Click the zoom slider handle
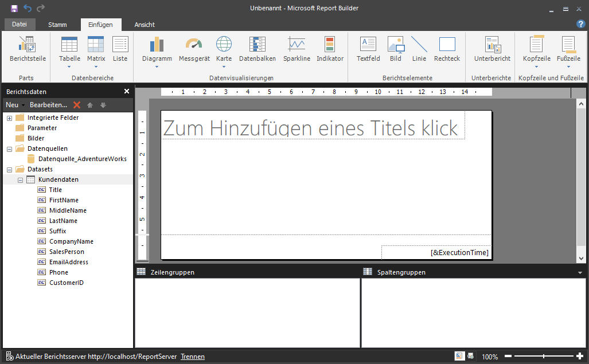 pyautogui.click(x=543, y=357)
